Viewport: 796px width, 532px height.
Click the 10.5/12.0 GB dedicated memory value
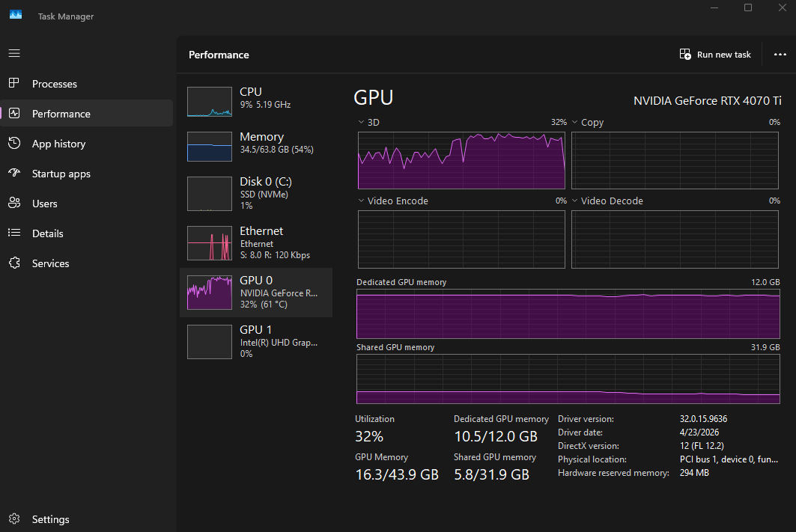496,436
